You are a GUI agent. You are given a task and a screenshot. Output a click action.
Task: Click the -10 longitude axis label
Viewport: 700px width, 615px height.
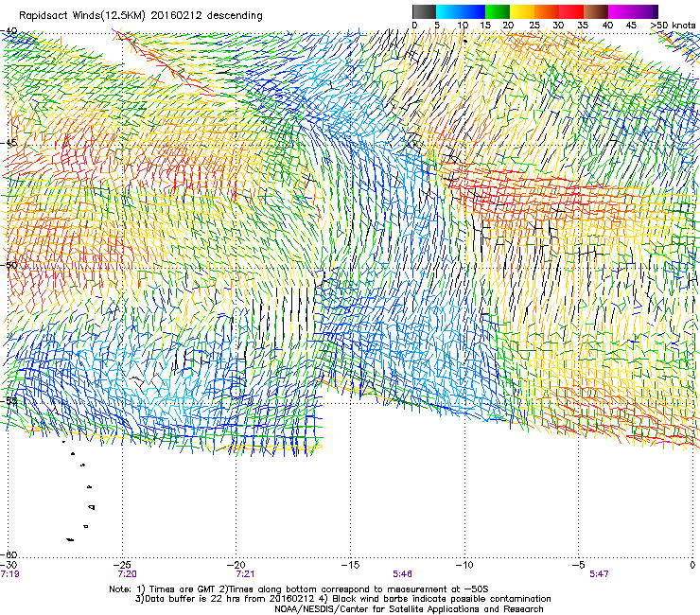click(464, 565)
